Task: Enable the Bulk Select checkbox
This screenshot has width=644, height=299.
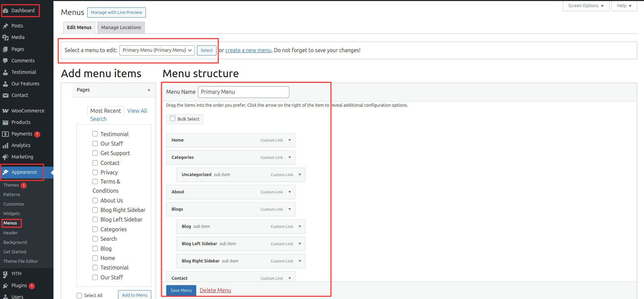Action: tap(173, 119)
